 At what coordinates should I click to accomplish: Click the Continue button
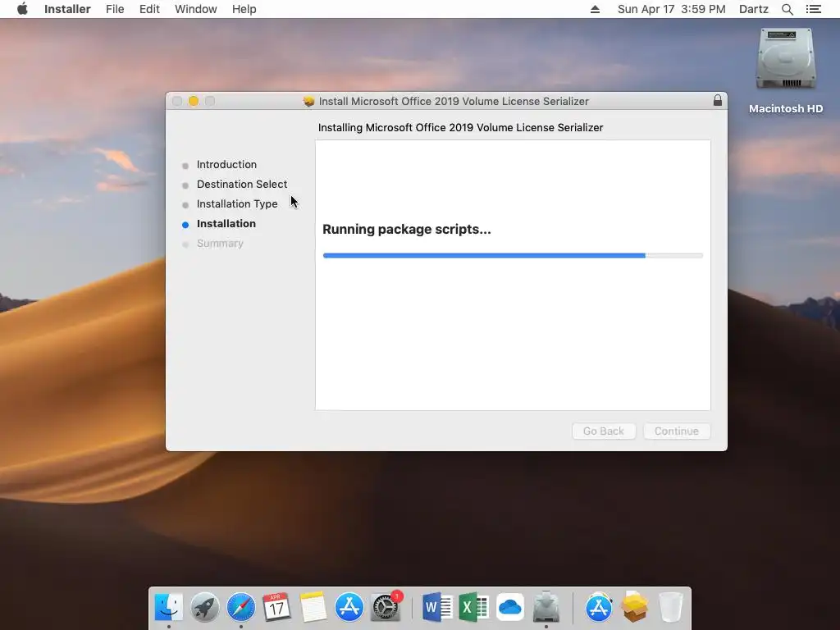tap(676, 431)
